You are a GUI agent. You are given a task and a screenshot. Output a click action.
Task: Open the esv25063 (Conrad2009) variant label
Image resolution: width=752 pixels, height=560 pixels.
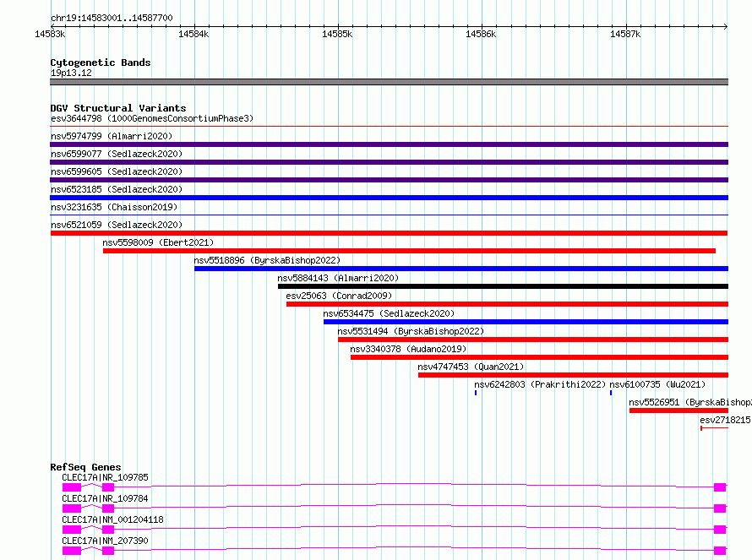pyautogui.click(x=339, y=296)
